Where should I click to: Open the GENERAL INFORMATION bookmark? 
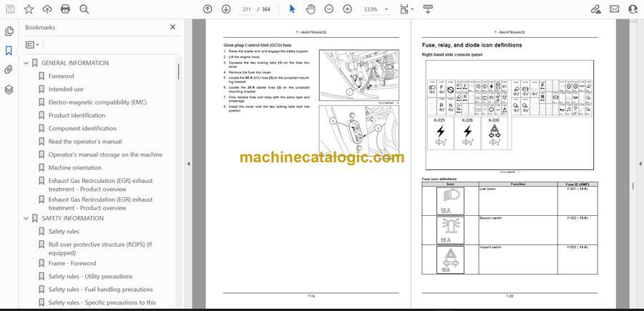tap(75, 63)
